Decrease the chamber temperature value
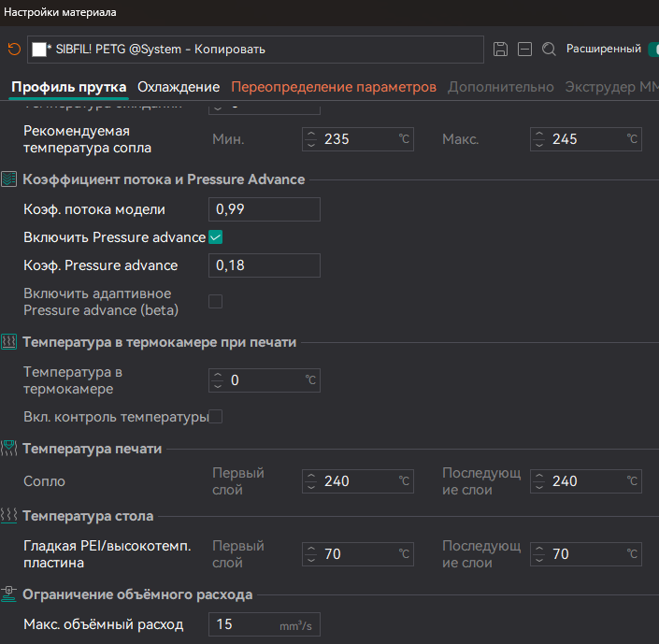This screenshot has width=659, height=644. point(218,385)
